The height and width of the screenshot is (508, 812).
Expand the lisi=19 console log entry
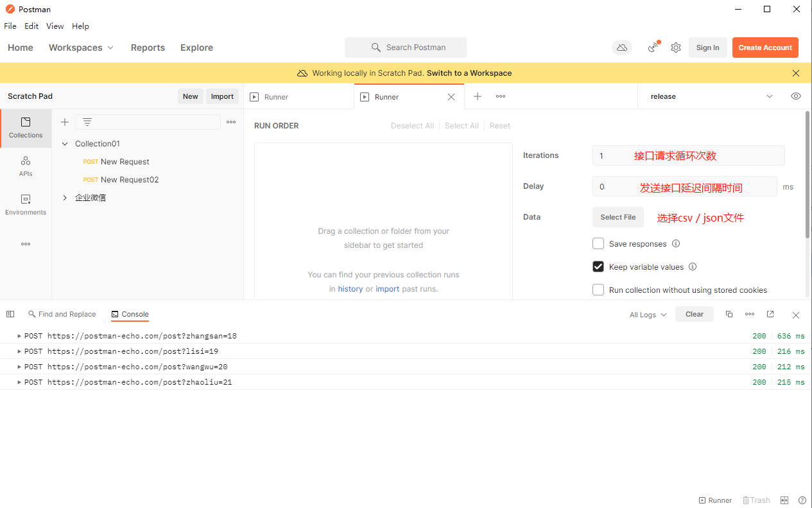[x=19, y=351]
